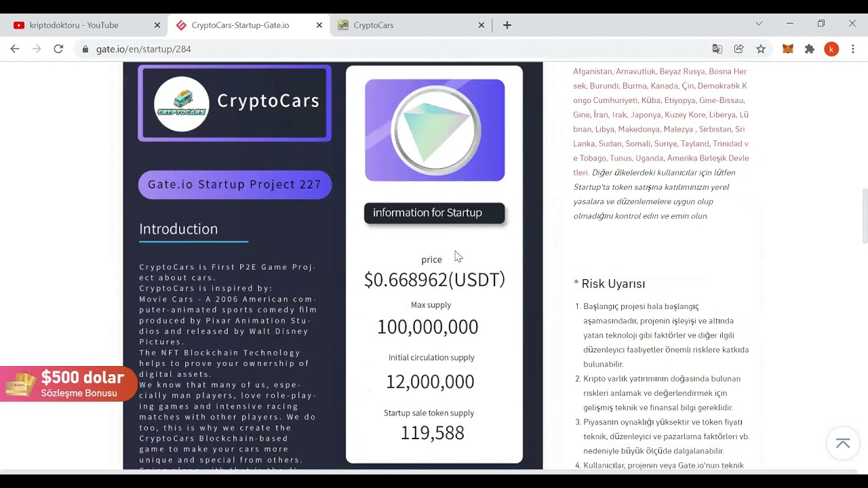Open the $500 dolar Sözleşme Bonusu banner
This screenshot has width=868, height=488.
68,384
